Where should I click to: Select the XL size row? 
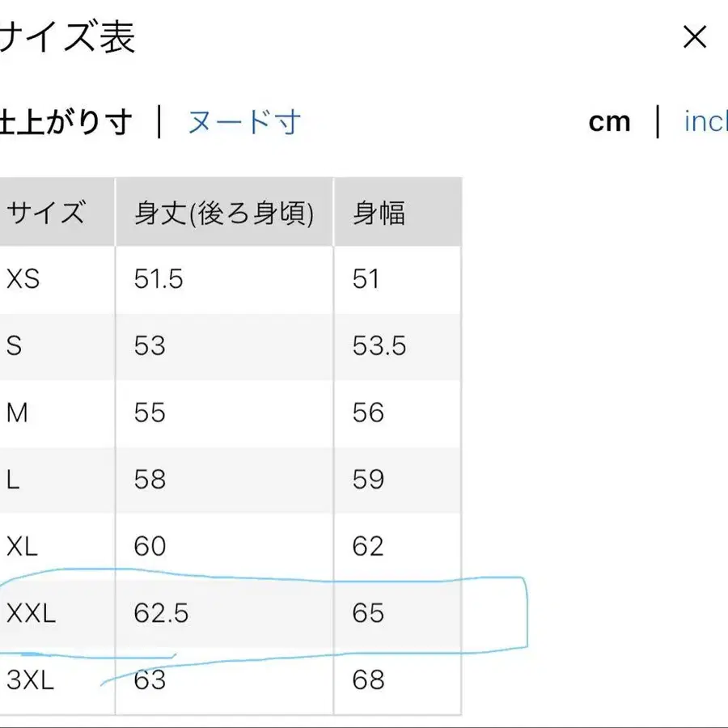21,546
